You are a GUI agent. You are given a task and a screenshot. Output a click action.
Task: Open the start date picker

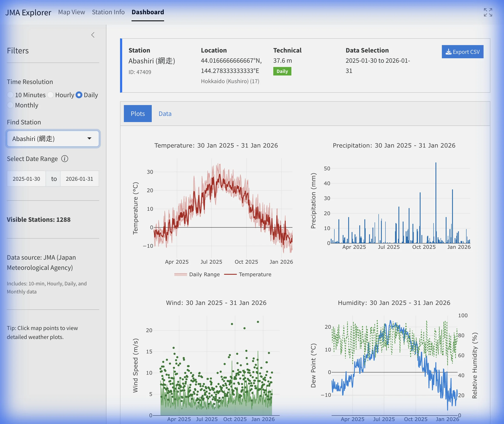click(x=26, y=179)
